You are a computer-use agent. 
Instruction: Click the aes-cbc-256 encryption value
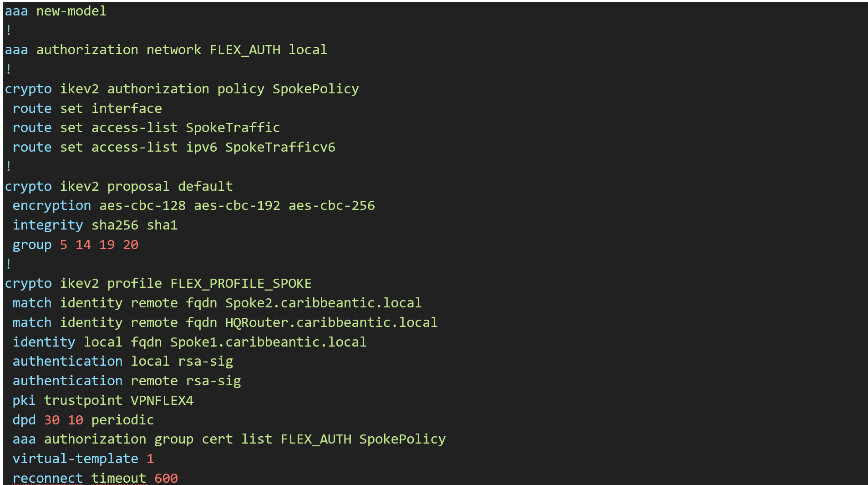[x=331, y=205]
